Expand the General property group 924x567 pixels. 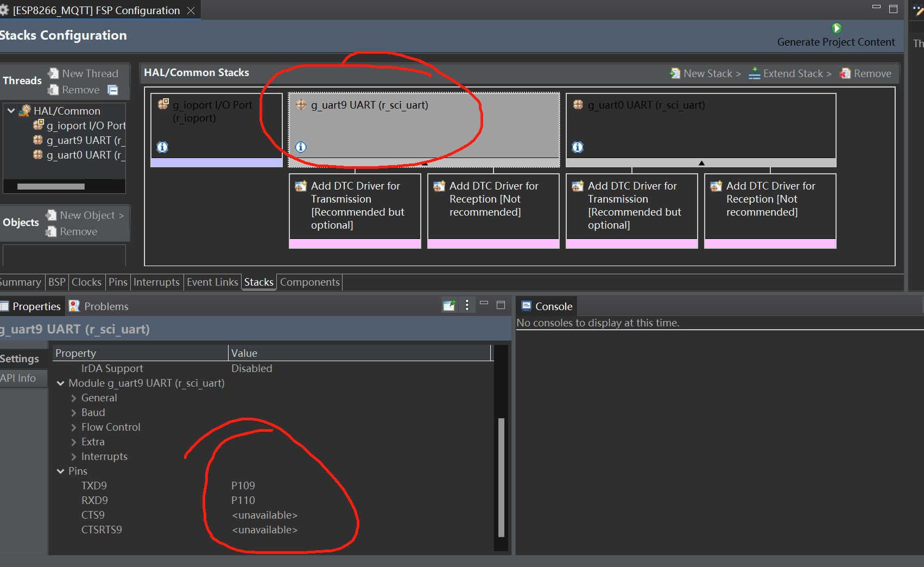73,398
